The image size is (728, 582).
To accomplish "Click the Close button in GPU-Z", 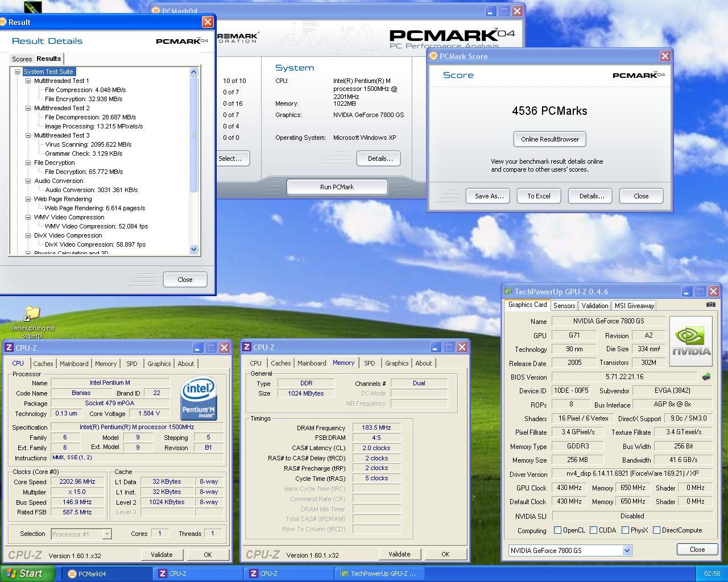I will (x=697, y=550).
